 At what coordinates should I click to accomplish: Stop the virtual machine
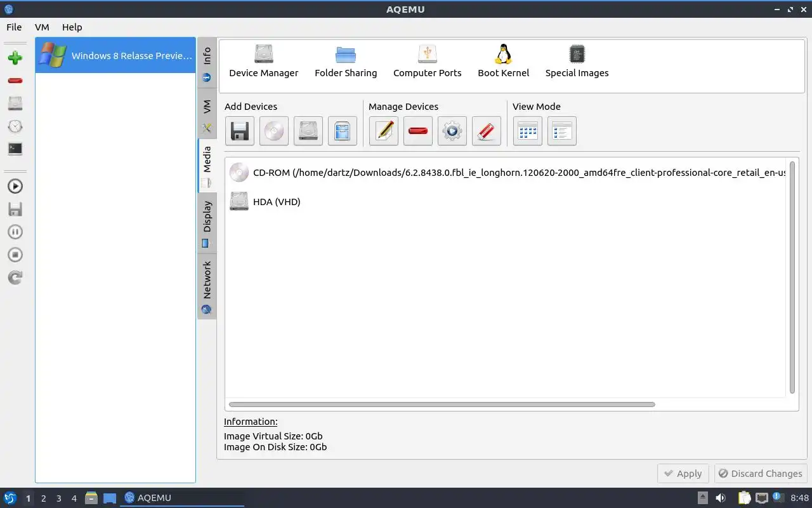[x=15, y=255]
